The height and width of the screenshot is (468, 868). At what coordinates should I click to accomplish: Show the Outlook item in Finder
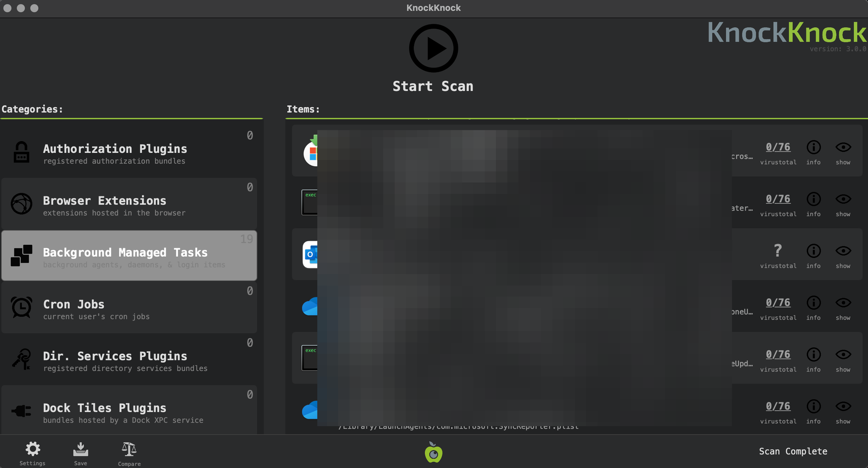(843, 251)
